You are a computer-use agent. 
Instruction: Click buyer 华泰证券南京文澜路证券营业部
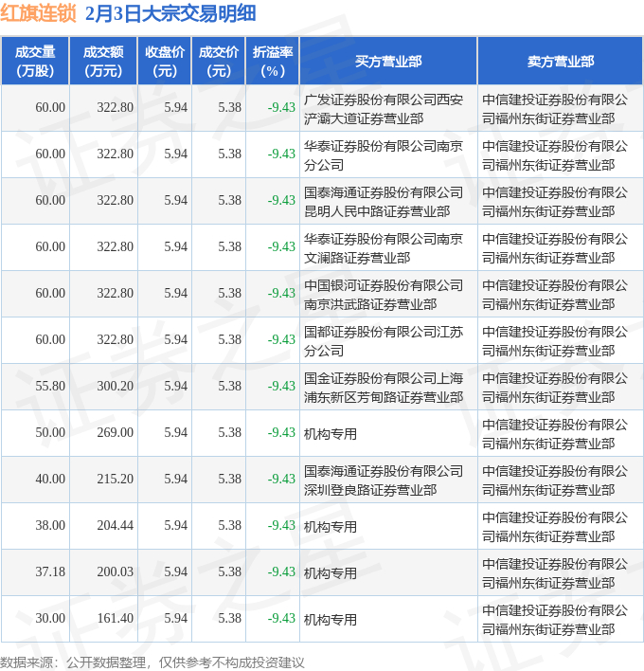point(384,248)
